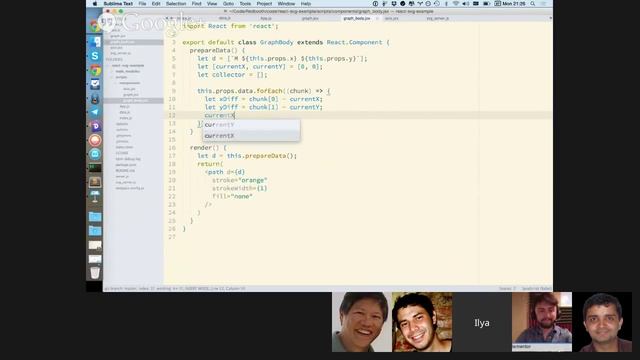Open the Apple menu
The image size is (640, 360).
point(95,4)
